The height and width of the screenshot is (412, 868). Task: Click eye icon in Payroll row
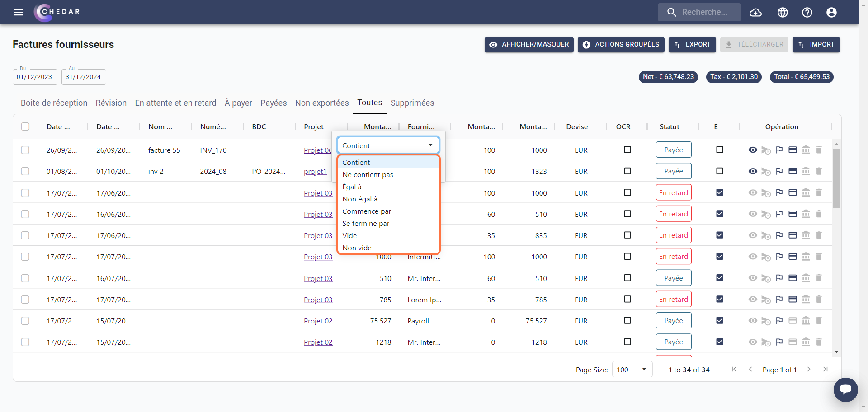tap(753, 321)
